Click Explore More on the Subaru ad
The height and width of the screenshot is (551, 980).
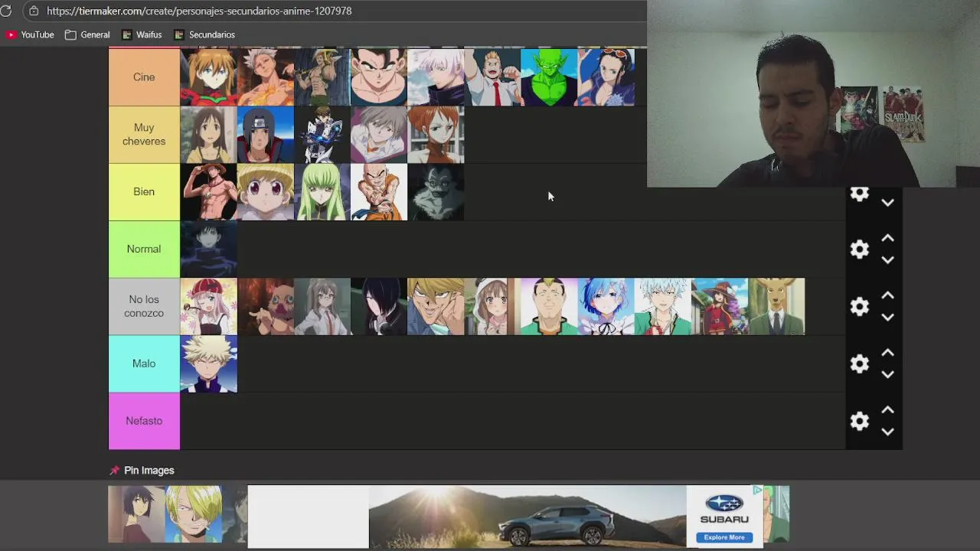point(724,537)
